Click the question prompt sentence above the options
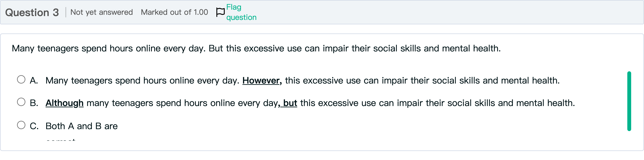Viewport: 644px width, 160px height. tap(256, 48)
